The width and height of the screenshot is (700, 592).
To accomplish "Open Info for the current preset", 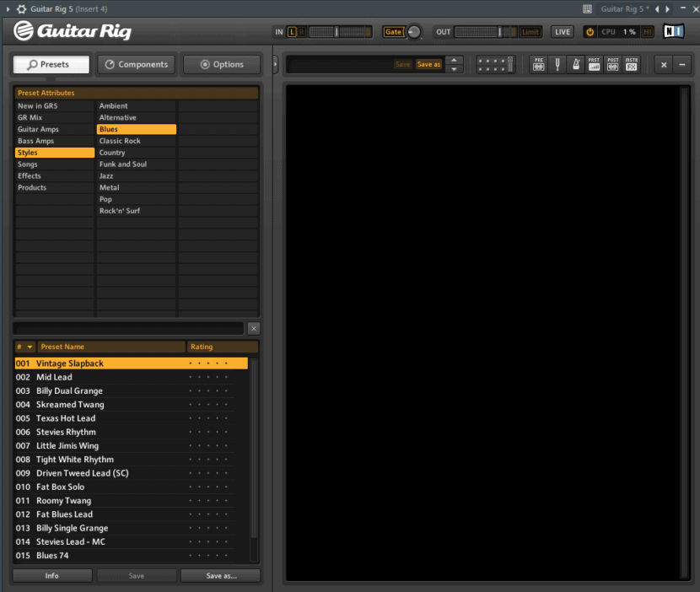I will pyautogui.click(x=51, y=575).
